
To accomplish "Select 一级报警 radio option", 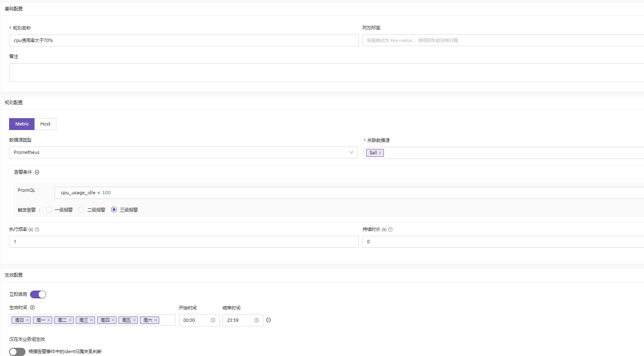I will click(x=49, y=209).
